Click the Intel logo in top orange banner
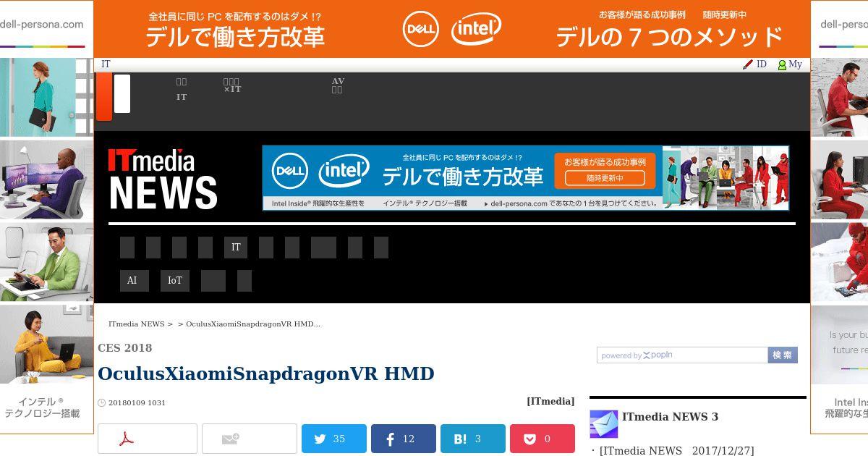Image resolution: width=868 pixels, height=456 pixels. pos(477,28)
